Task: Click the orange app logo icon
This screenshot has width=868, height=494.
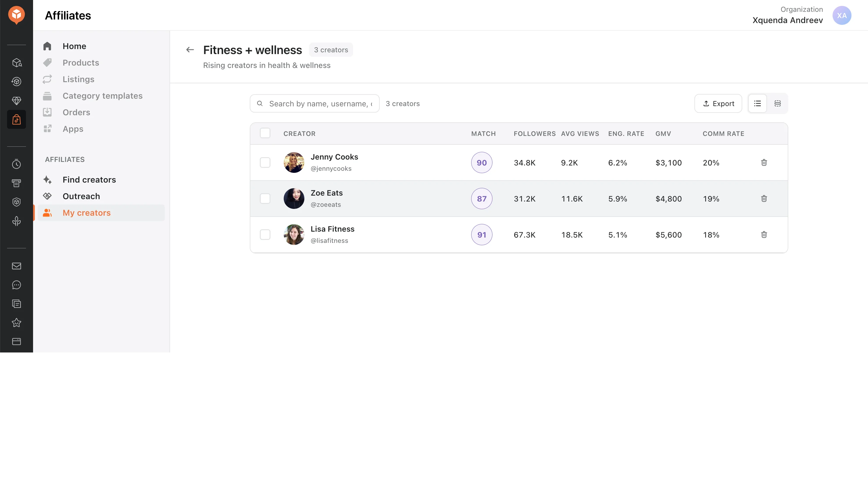Action: click(x=16, y=15)
